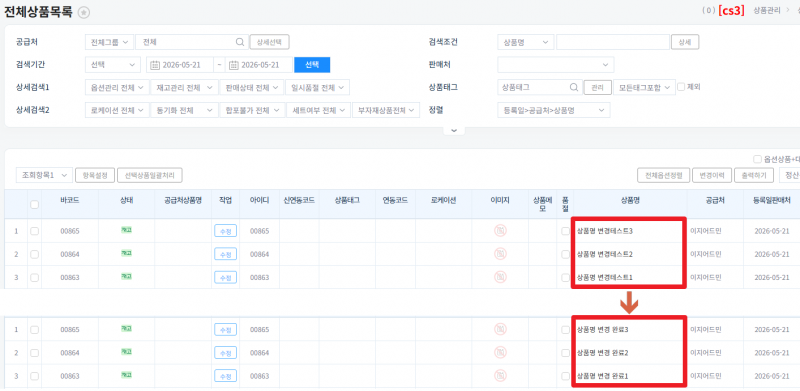Click the no-image icon in 변경 완료2 row
This screenshot has height=391, width=800.
coord(501,352)
